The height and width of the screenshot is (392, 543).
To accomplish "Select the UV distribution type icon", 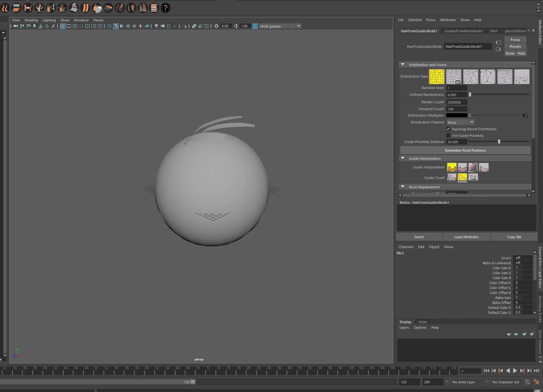I will 453,77.
